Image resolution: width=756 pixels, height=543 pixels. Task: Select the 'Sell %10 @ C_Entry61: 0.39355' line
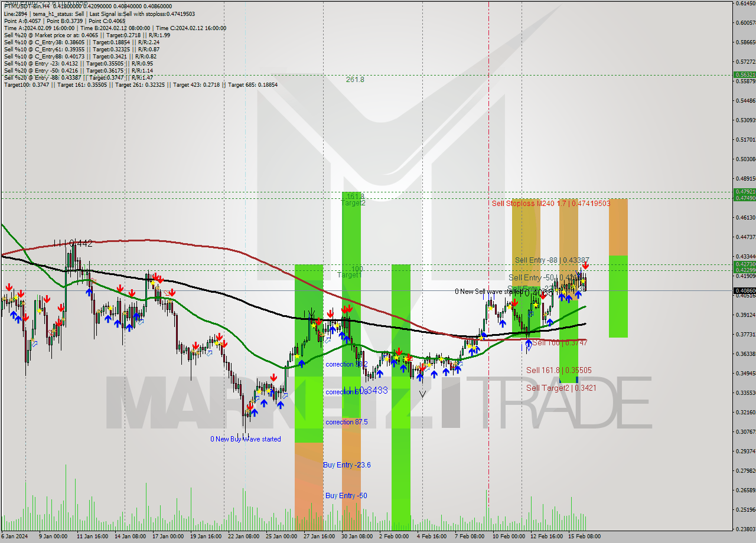click(x=82, y=49)
